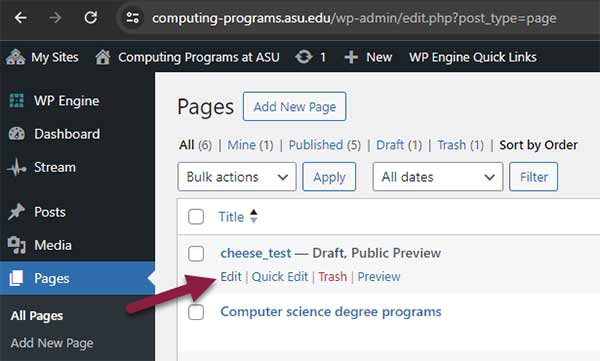Image resolution: width=600 pixels, height=361 pixels.
Task: Open updates circular arrows icon
Action: coord(304,57)
